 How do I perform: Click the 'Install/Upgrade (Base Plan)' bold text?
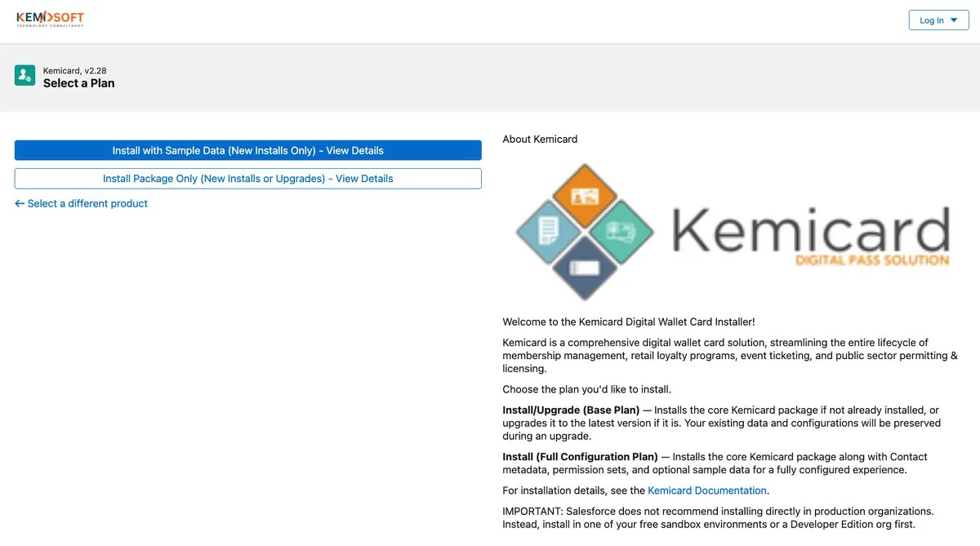click(x=571, y=410)
